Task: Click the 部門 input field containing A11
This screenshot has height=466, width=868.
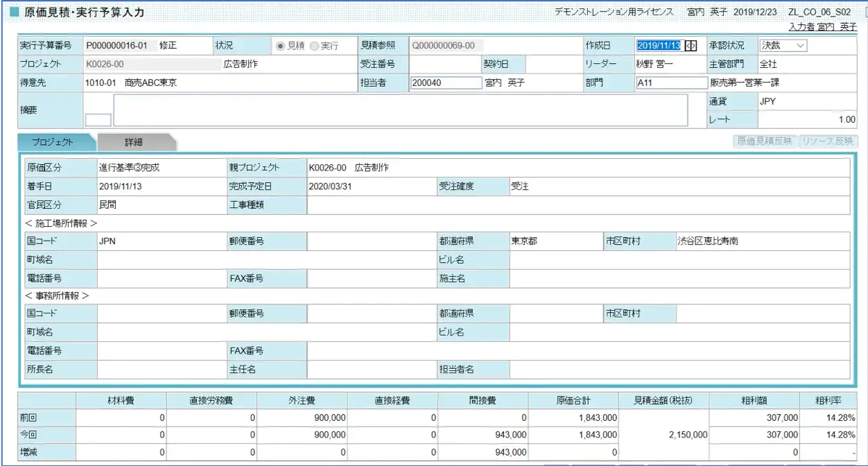Action: point(670,83)
